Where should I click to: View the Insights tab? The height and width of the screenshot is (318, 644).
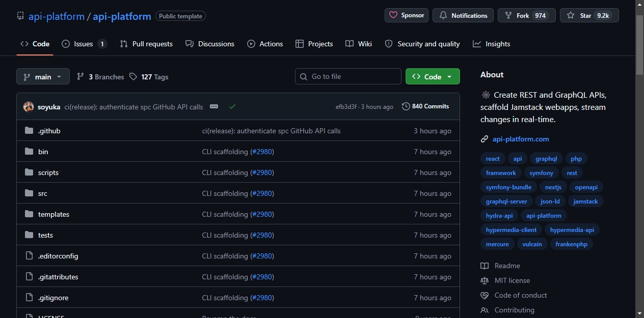point(492,44)
